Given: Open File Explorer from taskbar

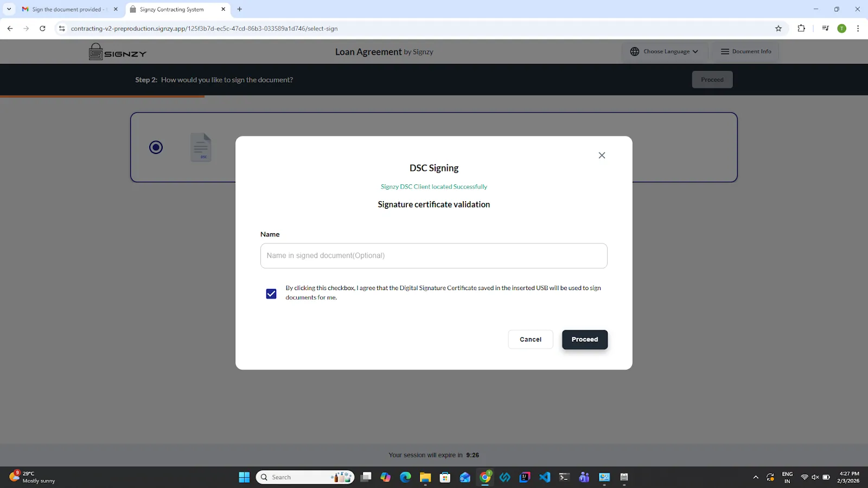Looking at the screenshot, I should (425, 477).
